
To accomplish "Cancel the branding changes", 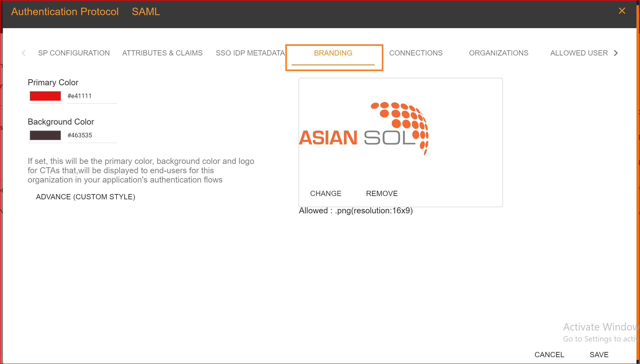I will tap(549, 354).
